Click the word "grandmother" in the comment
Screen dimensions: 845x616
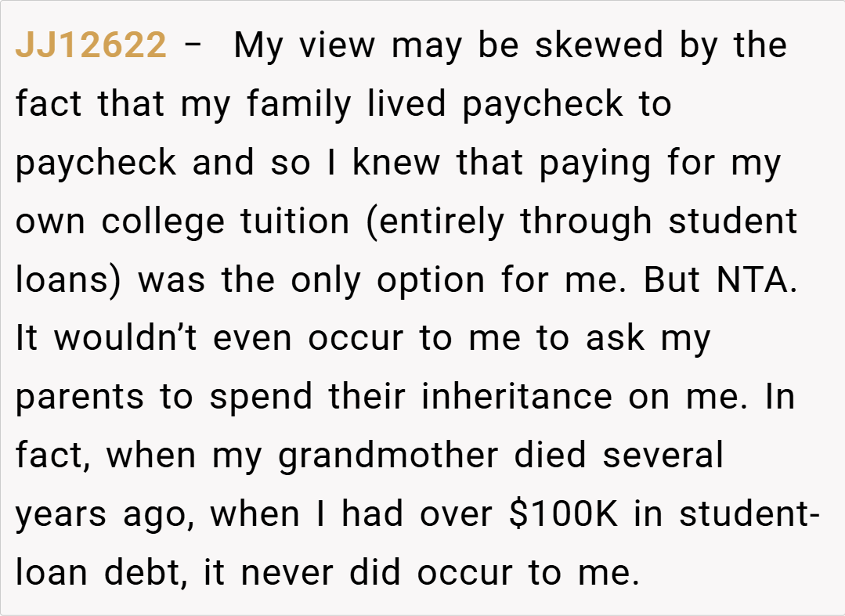click(x=388, y=456)
